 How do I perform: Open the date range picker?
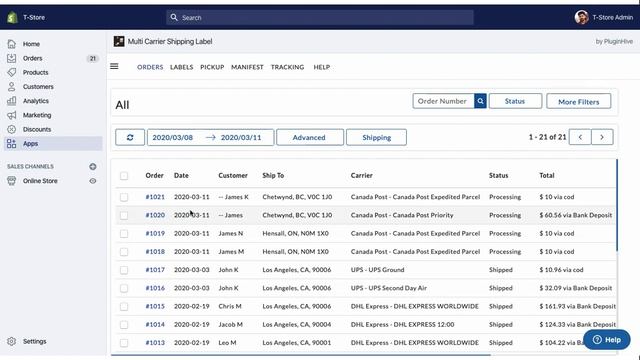pyautogui.click(x=210, y=137)
